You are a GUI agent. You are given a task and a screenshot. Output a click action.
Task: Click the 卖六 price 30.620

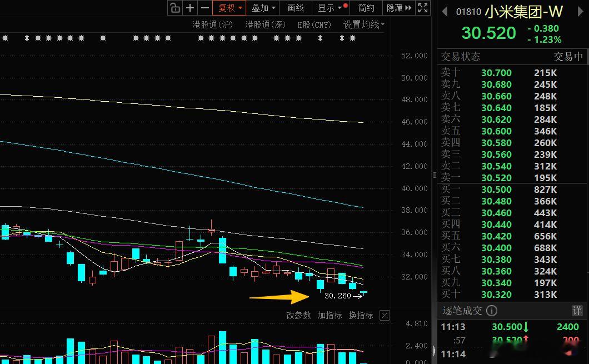click(496, 119)
